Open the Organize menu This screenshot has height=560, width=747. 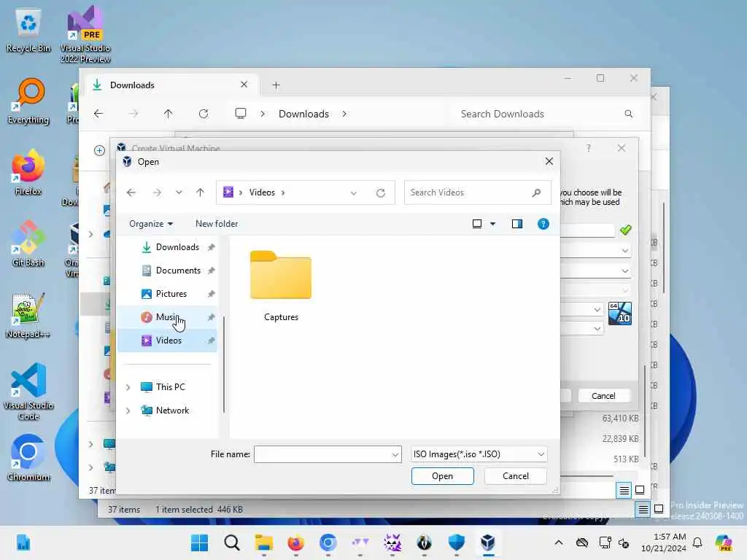click(150, 224)
